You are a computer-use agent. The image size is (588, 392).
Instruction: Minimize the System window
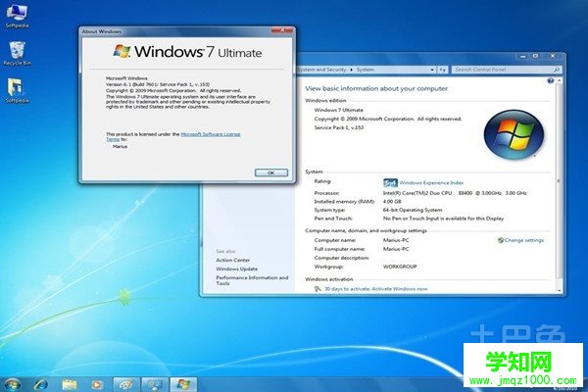click(522, 56)
